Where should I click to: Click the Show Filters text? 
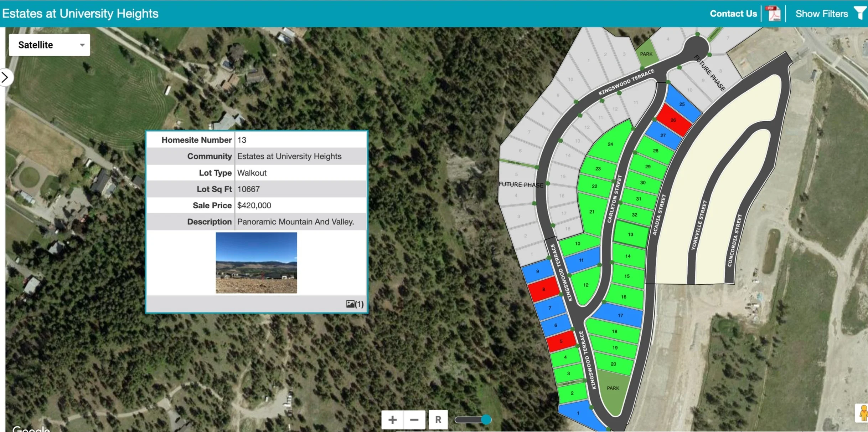pyautogui.click(x=821, y=14)
